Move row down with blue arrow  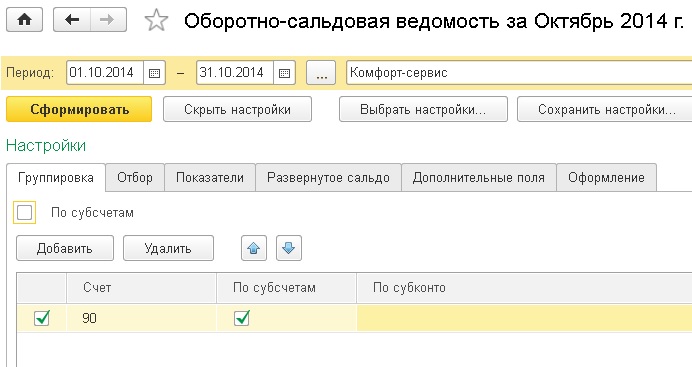pos(289,248)
